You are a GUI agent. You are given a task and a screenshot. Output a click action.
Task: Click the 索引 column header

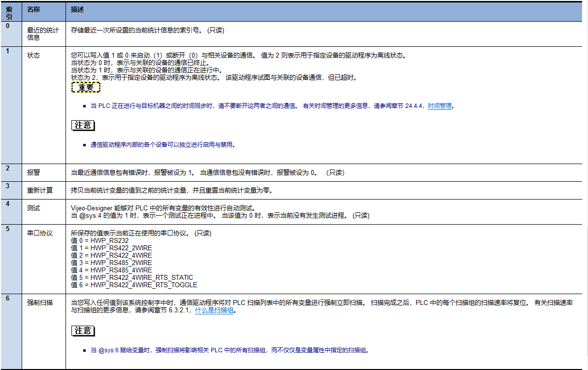point(9,12)
